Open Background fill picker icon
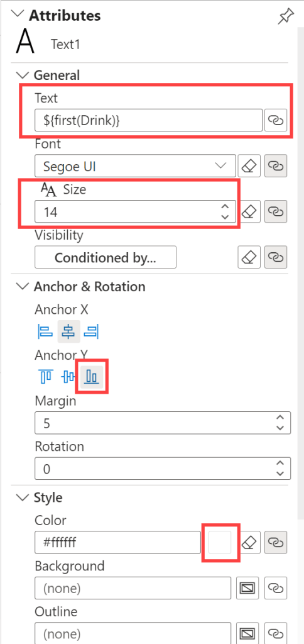This screenshot has width=304, height=644. (x=248, y=588)
